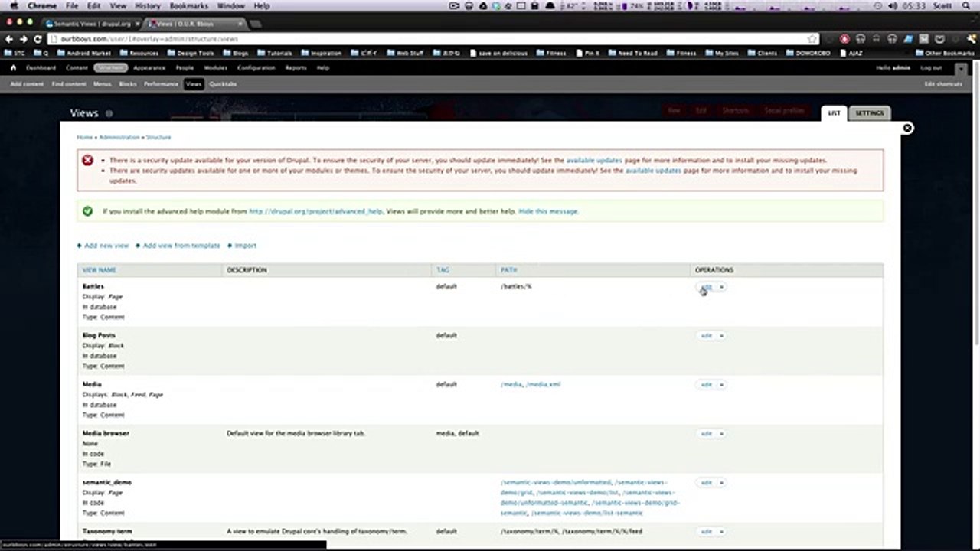Open the Quicktabs shortcut
Screen dimensions: 980x551
(223, 84)
